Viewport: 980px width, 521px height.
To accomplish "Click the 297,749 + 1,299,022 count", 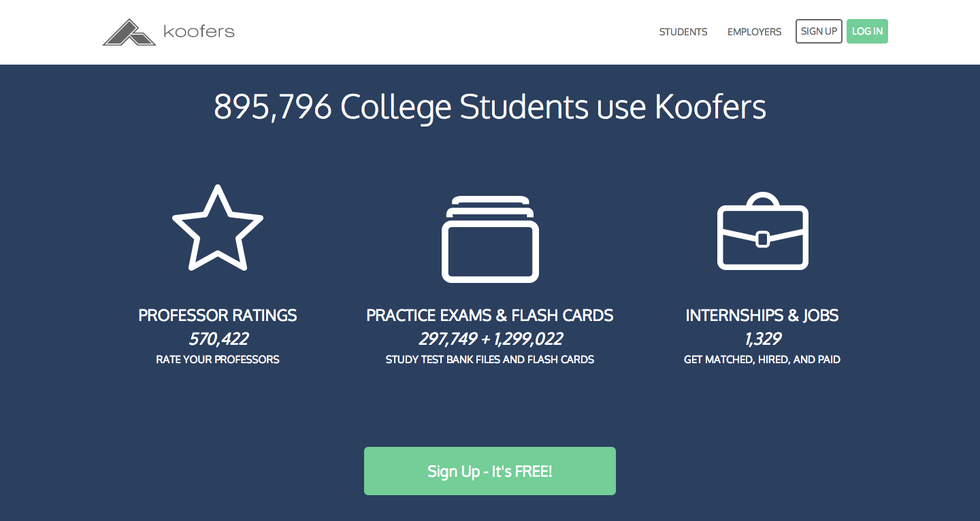I will (x=489, y=339).
